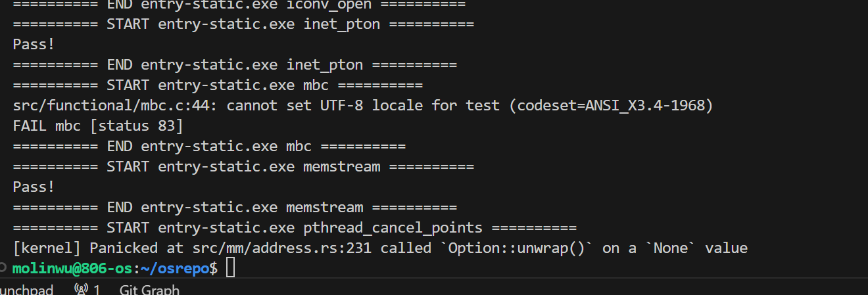Click the START mbc line
The height and width of the screenshot is (295, 868).
pos(218,85)
